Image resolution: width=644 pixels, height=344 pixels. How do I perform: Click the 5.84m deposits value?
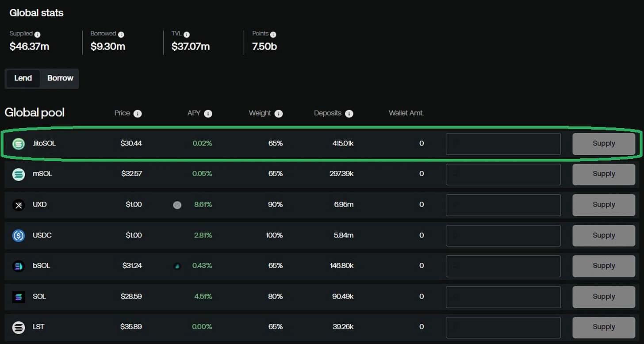344,235
